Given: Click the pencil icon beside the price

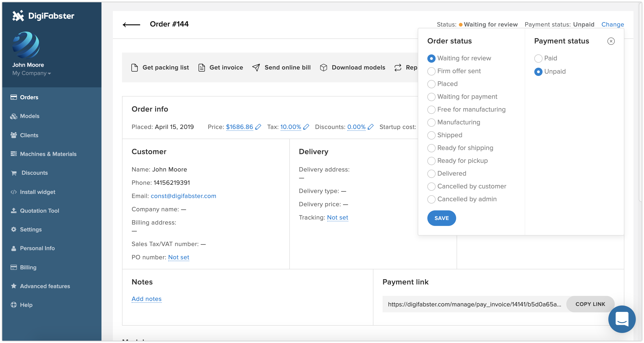Looking at the screenshot, I should pyautogui.click(x=258, y=127).
